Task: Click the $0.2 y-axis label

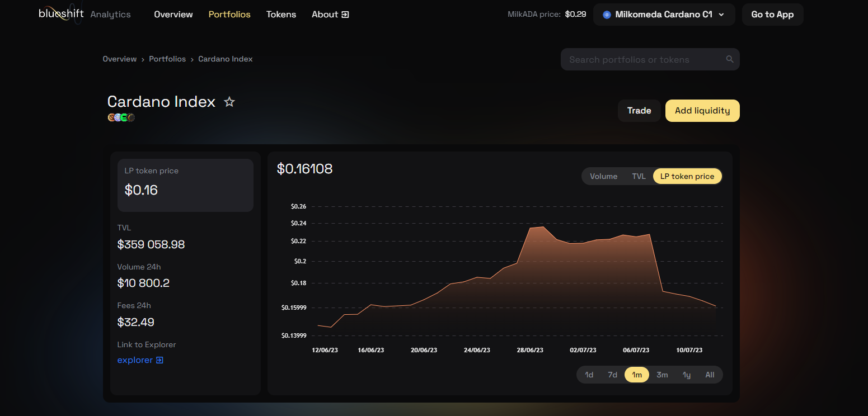Action: 300,261
